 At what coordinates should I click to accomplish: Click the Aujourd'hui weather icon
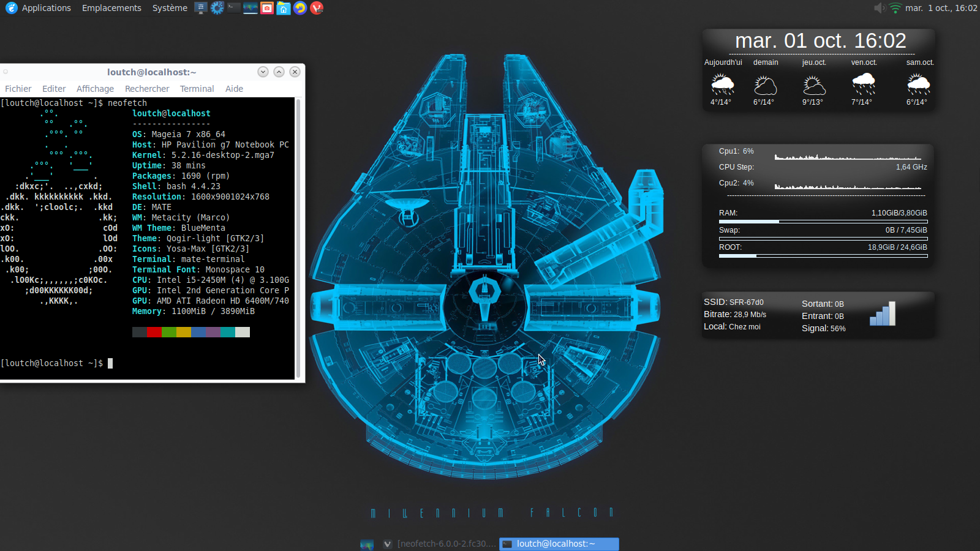coord(722,84)
